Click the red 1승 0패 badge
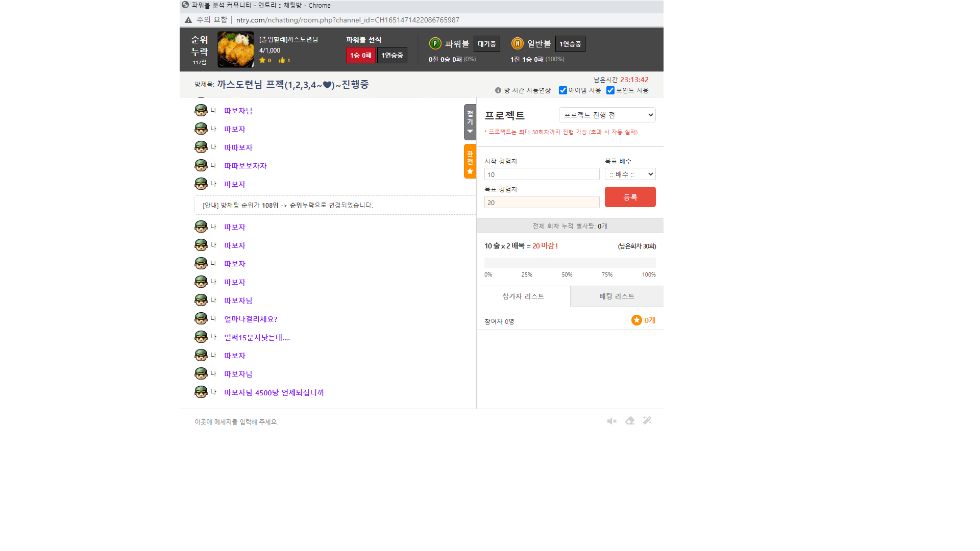The image size is (980, 551). (x=361, y=55)
